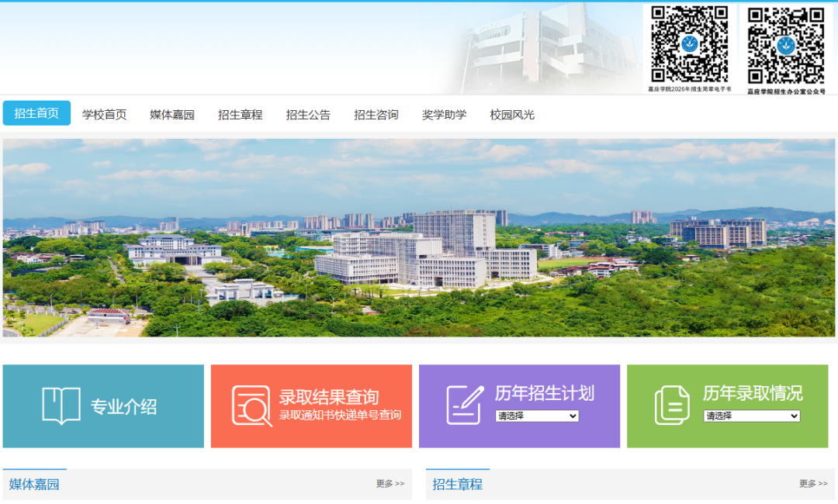Expand the 历年录取情况 请选择 dropdown
The height and width of the screenshot is (504, 838).
click(x=751, y=416)
